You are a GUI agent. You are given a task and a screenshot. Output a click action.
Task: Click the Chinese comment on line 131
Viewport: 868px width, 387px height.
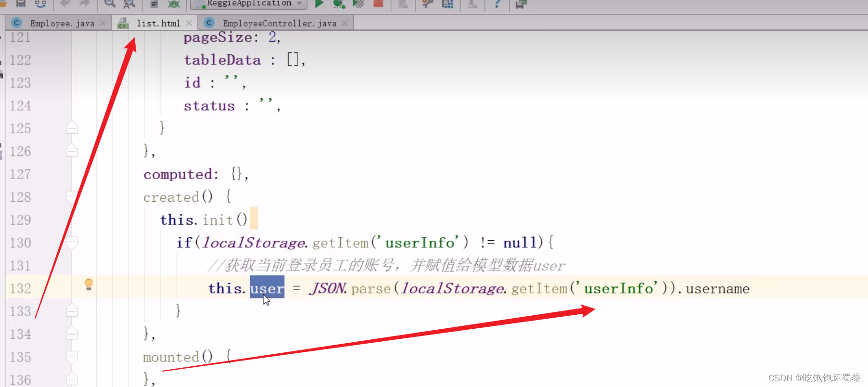click(x=386, y=265)
